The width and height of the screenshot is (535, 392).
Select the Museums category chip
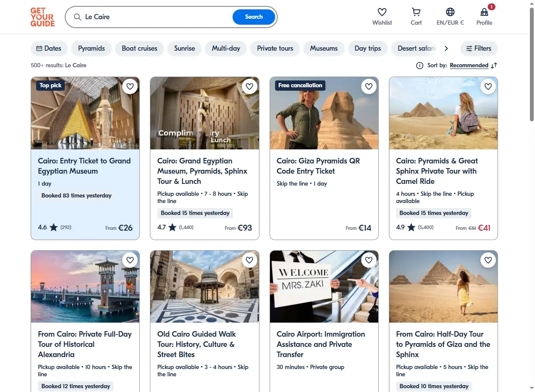pos(324,49)
